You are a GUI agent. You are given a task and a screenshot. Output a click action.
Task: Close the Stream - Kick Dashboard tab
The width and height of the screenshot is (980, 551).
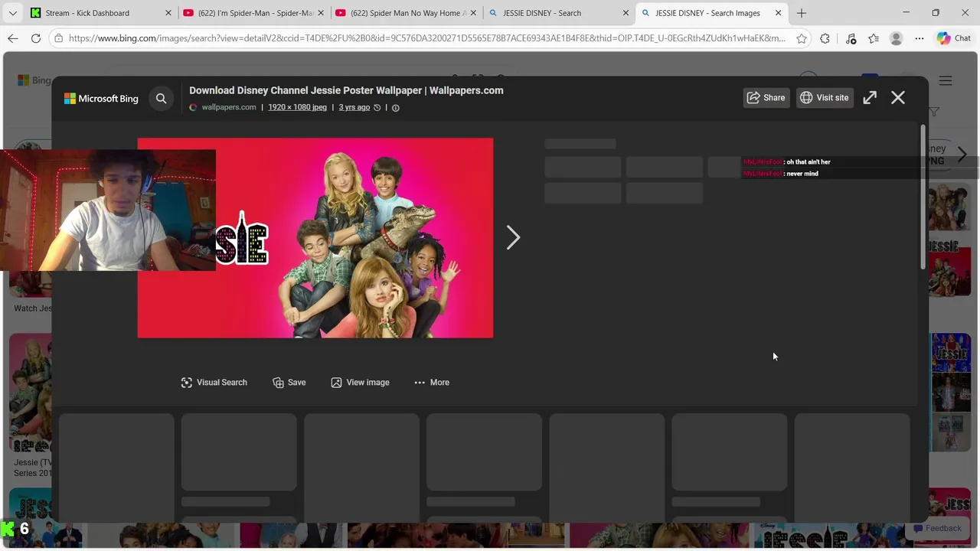point(168,13)
